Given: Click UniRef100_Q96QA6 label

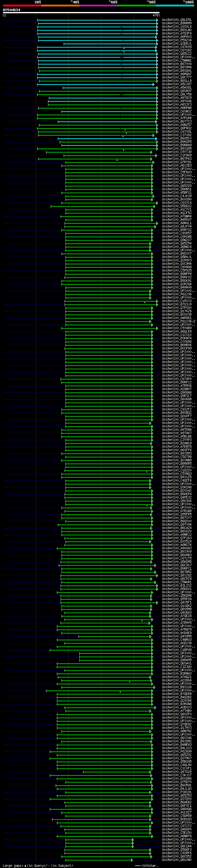Looking at the screenshot, I should [176, 393].
